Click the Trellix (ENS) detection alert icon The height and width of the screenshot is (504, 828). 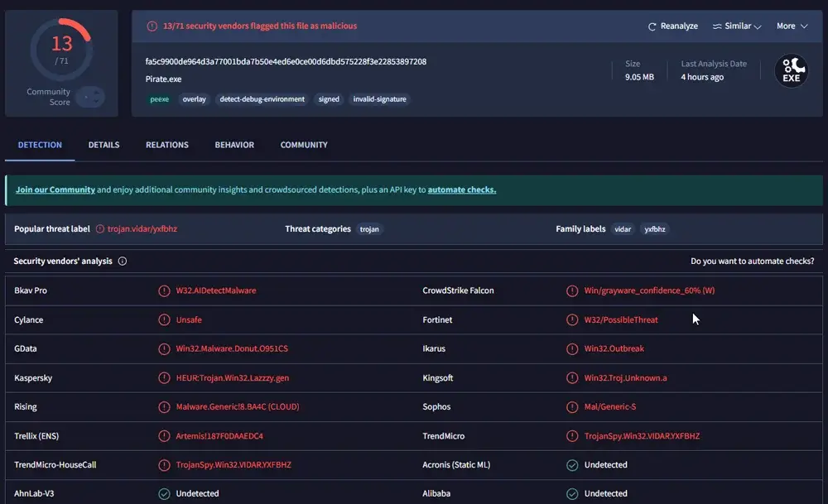point(164,436)
